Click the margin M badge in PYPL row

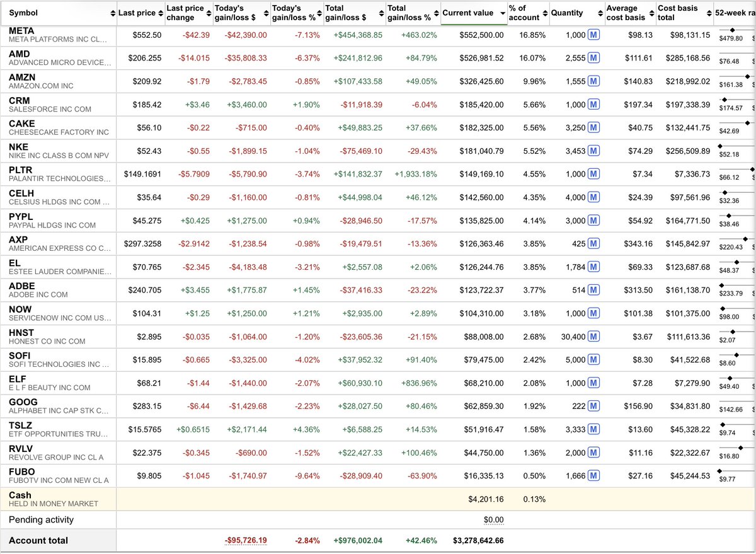(593, 221)
